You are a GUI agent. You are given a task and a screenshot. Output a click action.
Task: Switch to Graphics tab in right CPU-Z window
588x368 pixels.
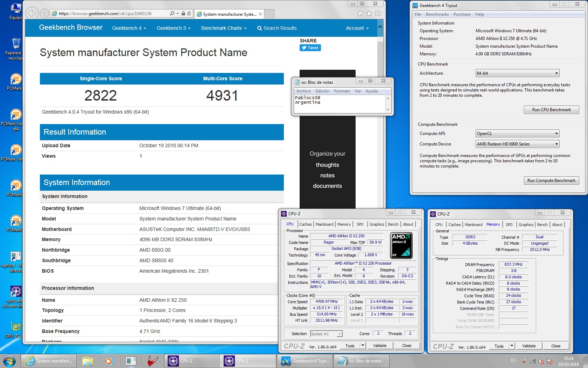click(526, 225)
